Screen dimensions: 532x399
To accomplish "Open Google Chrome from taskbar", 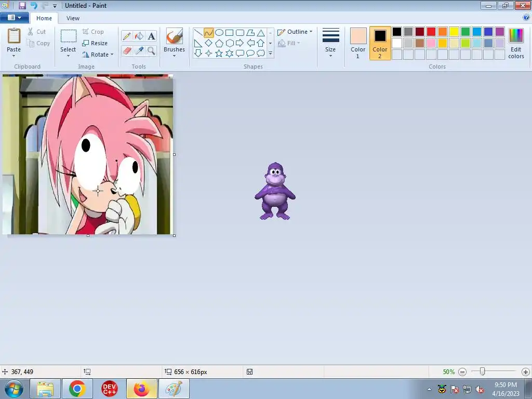I will [x=77, y=389].
